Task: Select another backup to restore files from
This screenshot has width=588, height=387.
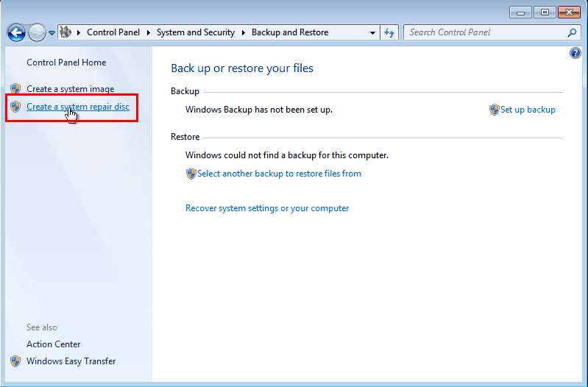Action: pos(279,174)
